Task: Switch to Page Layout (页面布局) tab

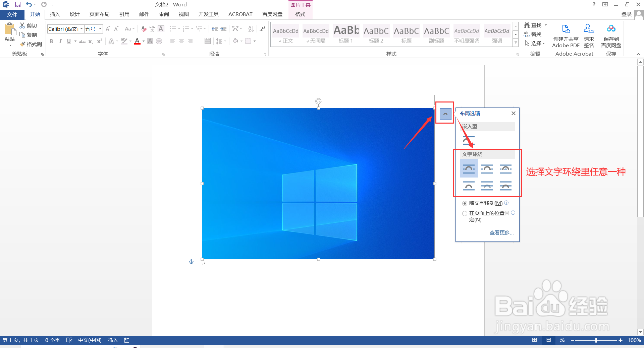Action: click(99, 14)
